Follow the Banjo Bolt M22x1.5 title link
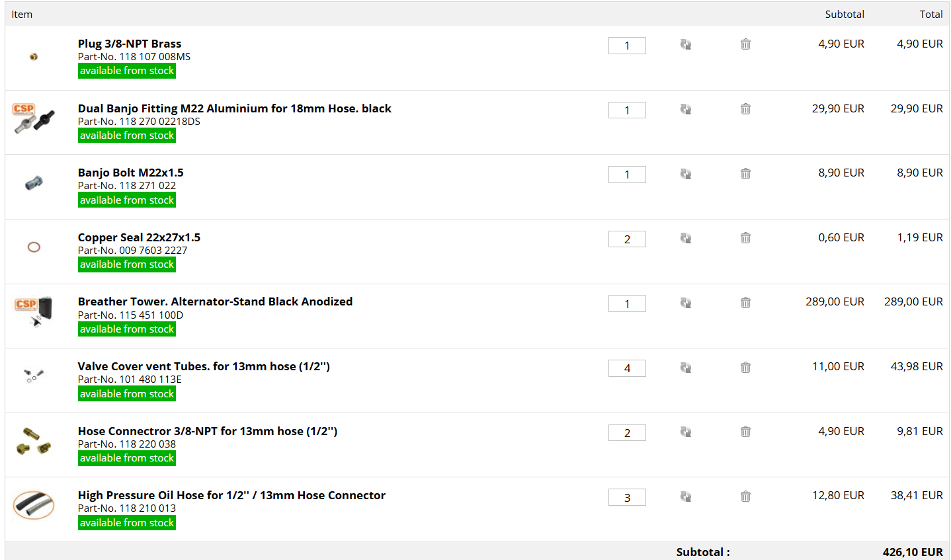951x560 pixels. (x=130, y=173)
